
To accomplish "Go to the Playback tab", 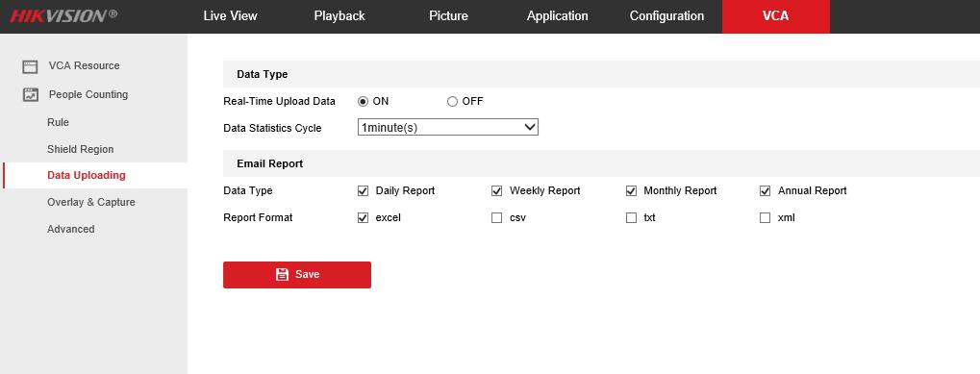I will point(339,16).
